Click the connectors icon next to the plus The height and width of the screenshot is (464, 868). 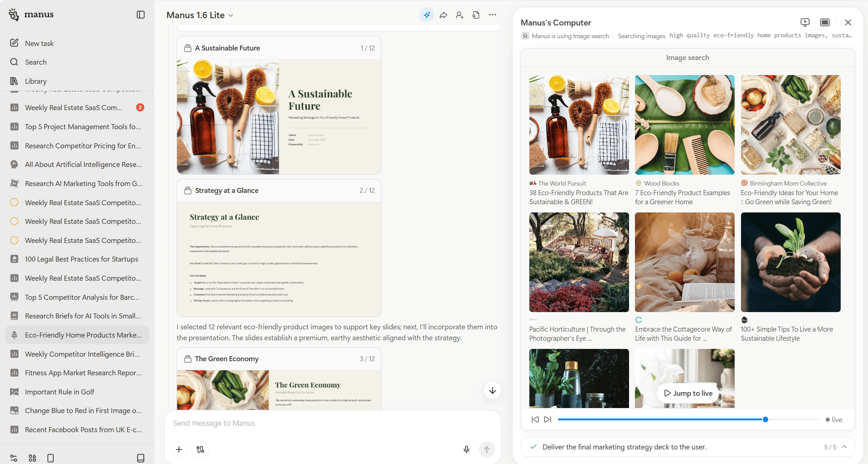(x=200, y=449)
